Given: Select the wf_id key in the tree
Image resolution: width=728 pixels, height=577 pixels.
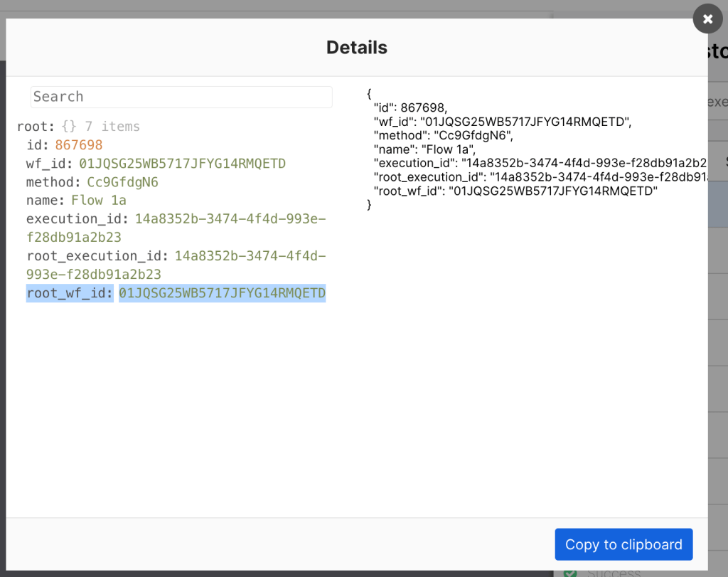Looking at the screenshot, I should pyautogui.click(x=48, y=164).
